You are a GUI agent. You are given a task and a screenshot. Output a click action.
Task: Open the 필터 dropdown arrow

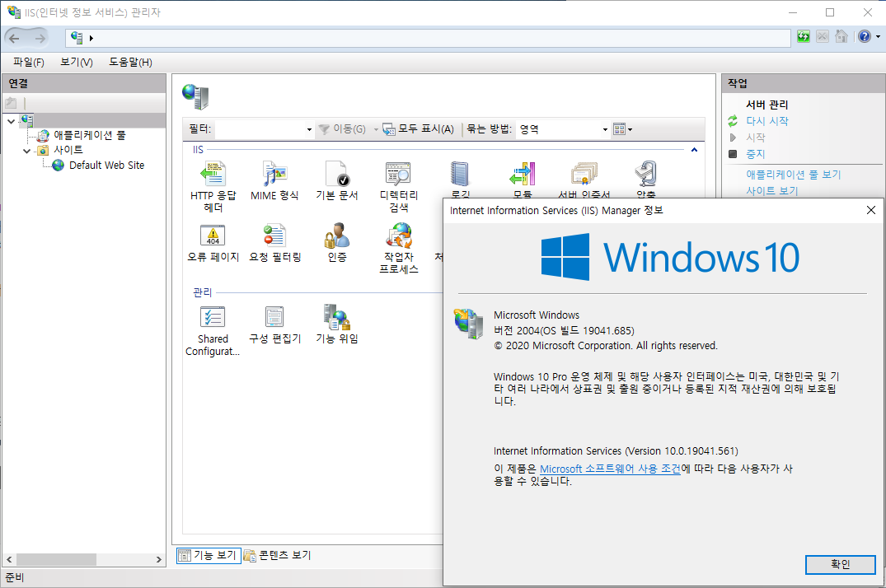click(x=309, y=129)
